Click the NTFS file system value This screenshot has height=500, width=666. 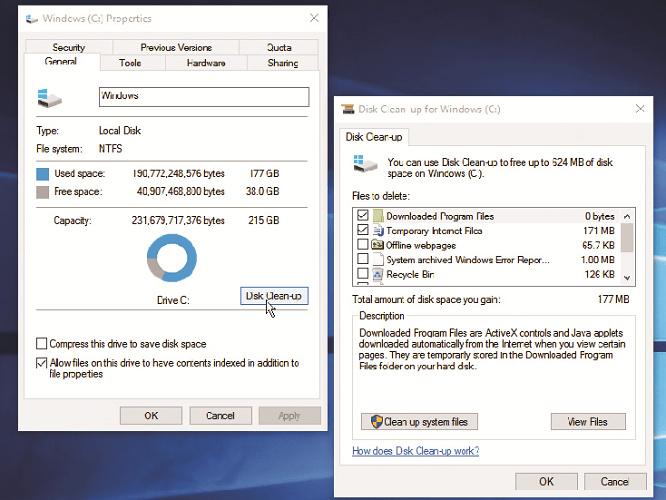pos(110,149)
